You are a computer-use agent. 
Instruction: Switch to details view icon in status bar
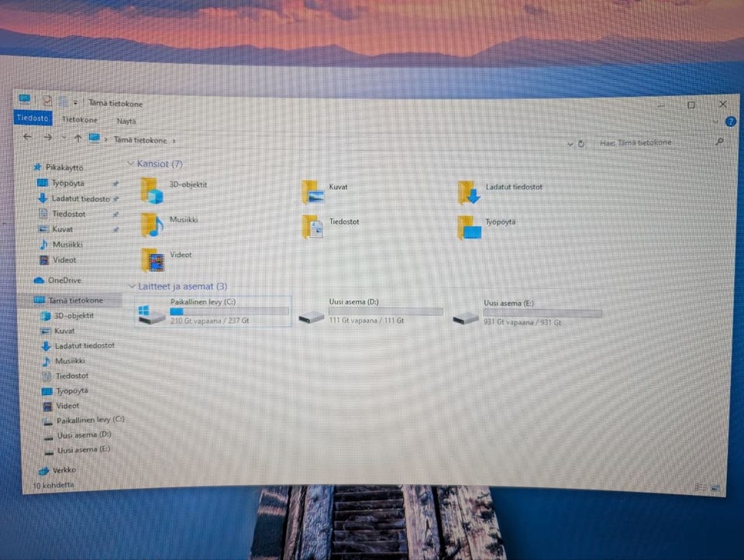click(x=701, y=486)
